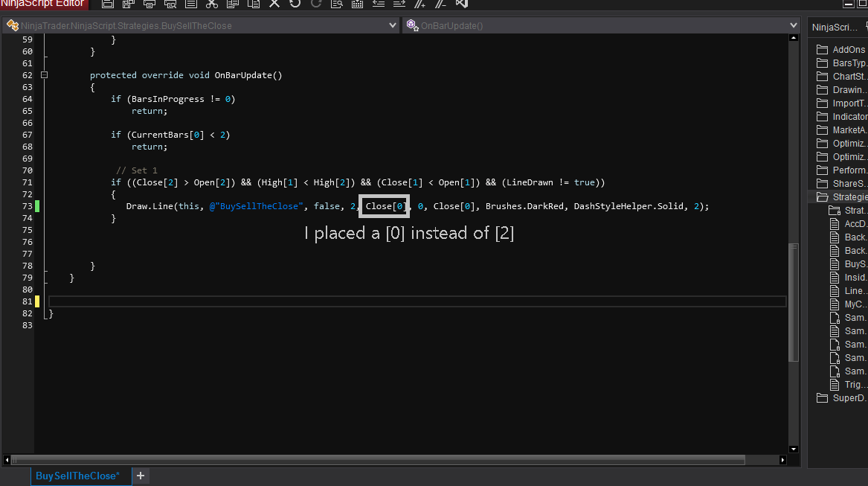Click the Paste icon in the toolbar
Screen dimensions: 868x486
pyautogui.click(x=254, y=3)
